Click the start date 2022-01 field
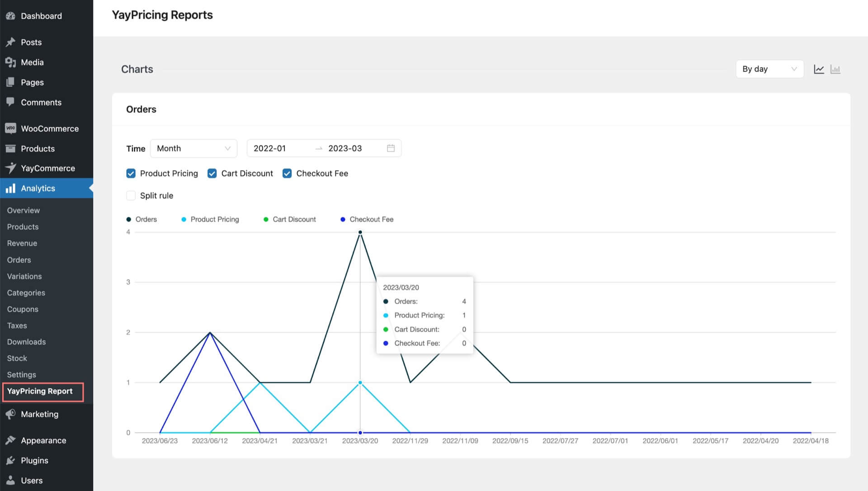This screenshot has width=868, height=491. 270,148
